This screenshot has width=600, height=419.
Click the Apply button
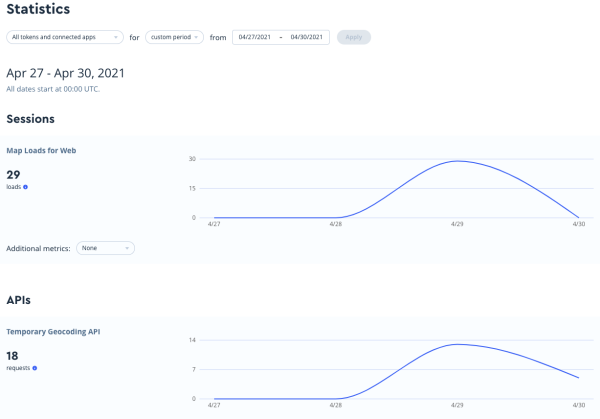point(354,37)
